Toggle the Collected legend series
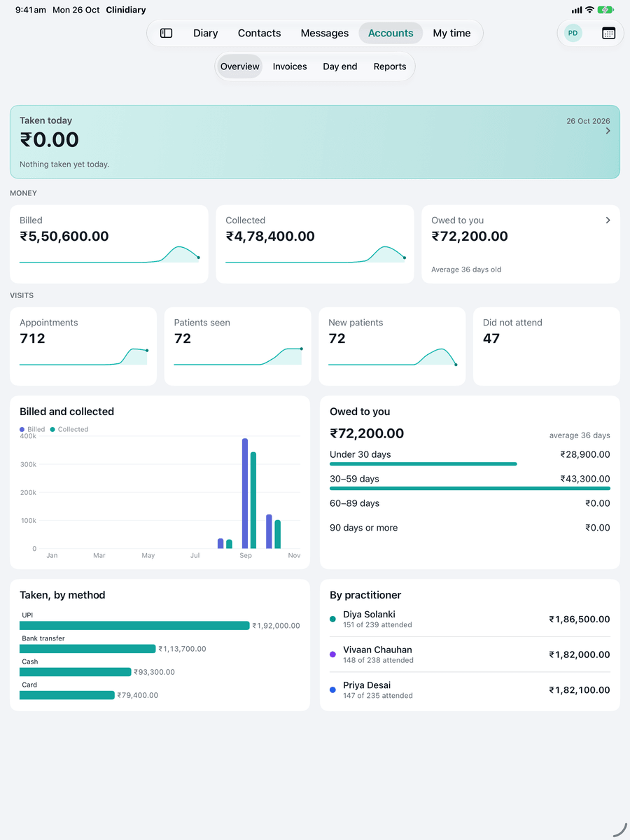This screenshot has height=840, width=630. (x=69, y=429)
